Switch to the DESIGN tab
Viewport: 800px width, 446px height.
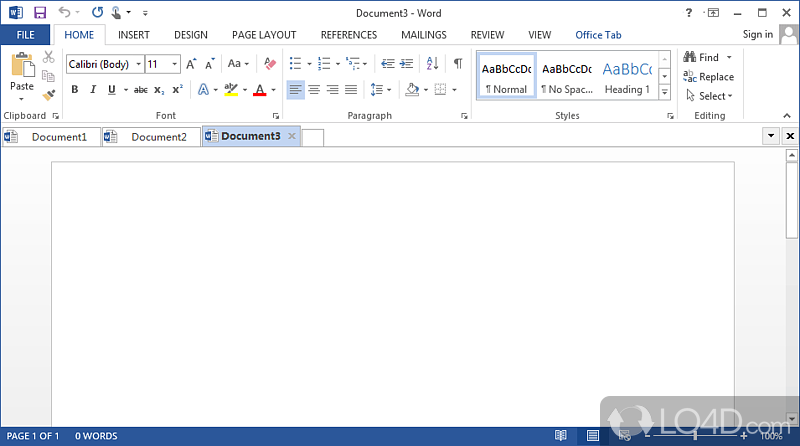point(191,35)
